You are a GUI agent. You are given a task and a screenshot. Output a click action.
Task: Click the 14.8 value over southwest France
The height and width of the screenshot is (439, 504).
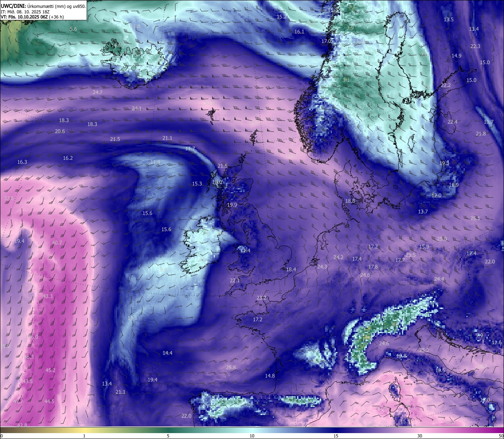point(270,376)
